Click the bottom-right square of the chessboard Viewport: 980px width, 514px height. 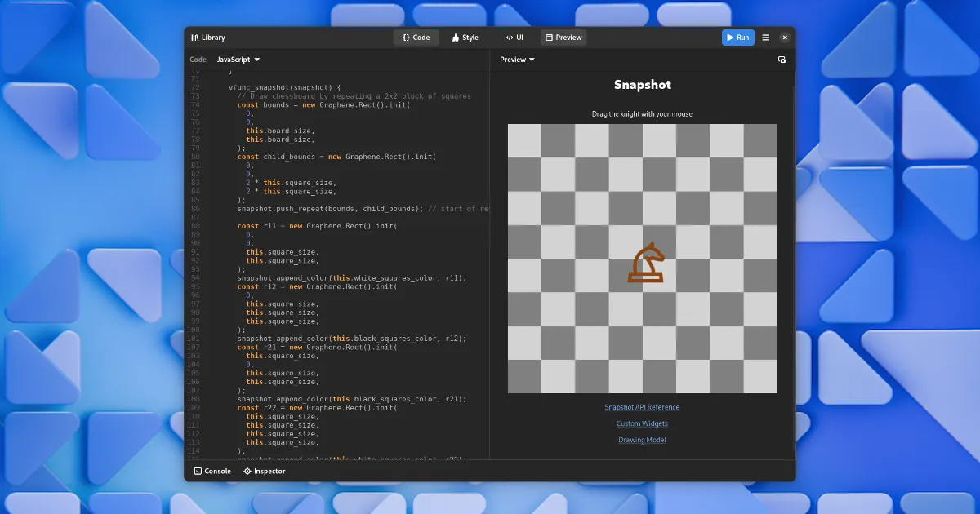coord(760,376)
